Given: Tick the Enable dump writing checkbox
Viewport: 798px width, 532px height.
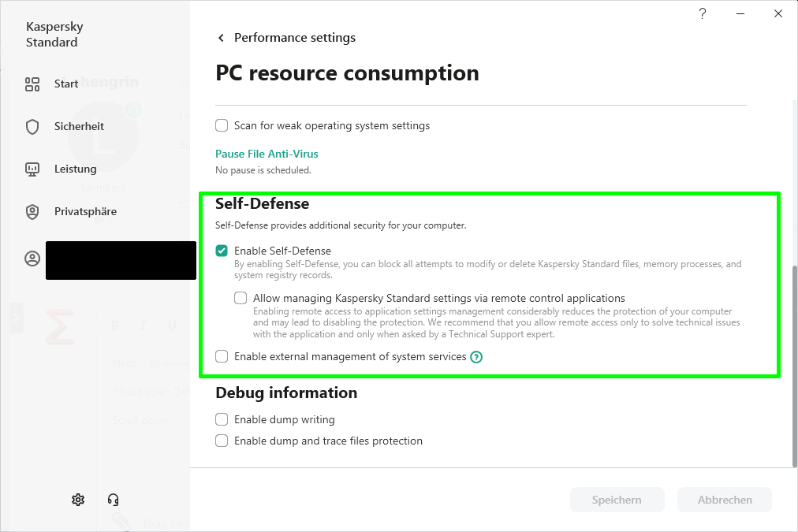Looking at the screenshot, I should tap(222, 419).
